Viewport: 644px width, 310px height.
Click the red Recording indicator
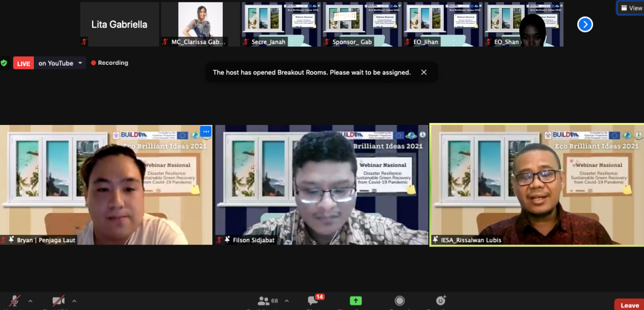(x=110, y=63)
